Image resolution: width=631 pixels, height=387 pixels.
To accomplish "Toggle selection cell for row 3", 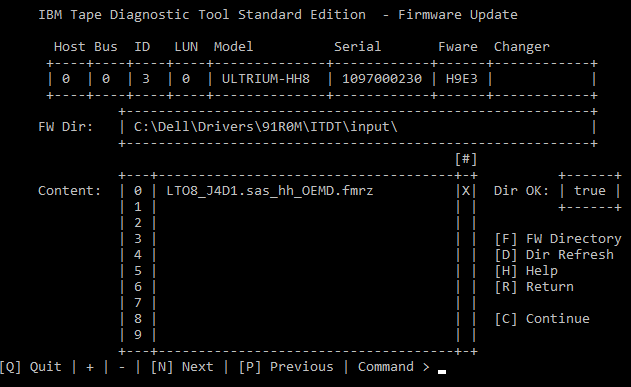I will 466,239.
